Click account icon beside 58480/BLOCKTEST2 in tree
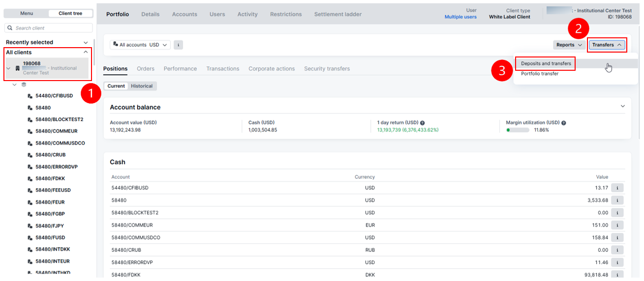The height and width of the screenshot is (281, 644). tap(31, 119)
